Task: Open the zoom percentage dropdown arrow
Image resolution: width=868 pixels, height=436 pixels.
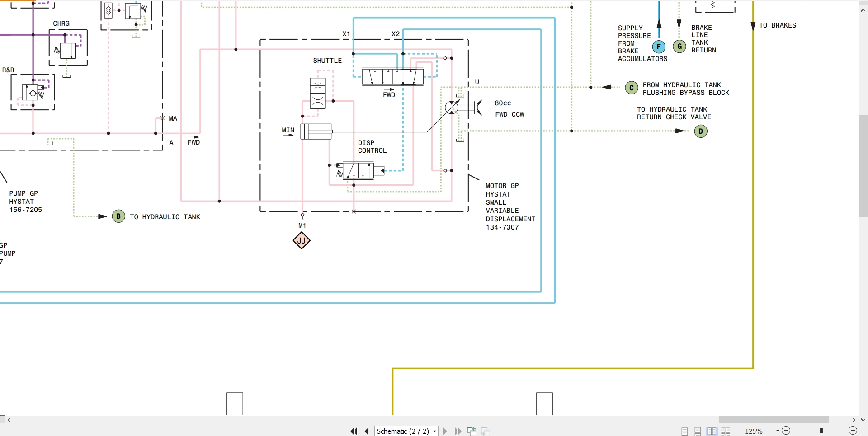Action: (778, 431)
